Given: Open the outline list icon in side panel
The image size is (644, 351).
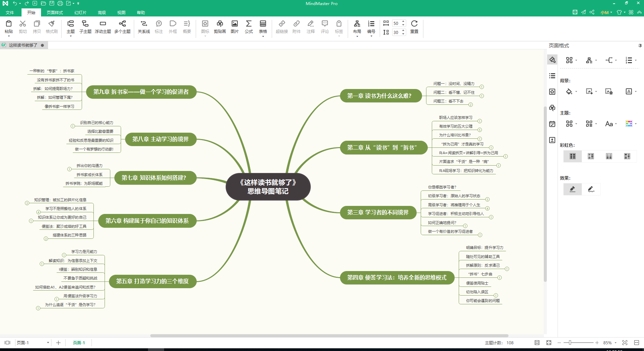Looking at the screenshot, I should [552, 76].
